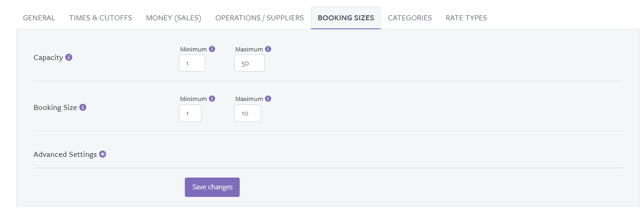This screenshot has height=210, width=644.
Task: Click info icon beside Capacity Maximum
Action: tap(268, 49)
